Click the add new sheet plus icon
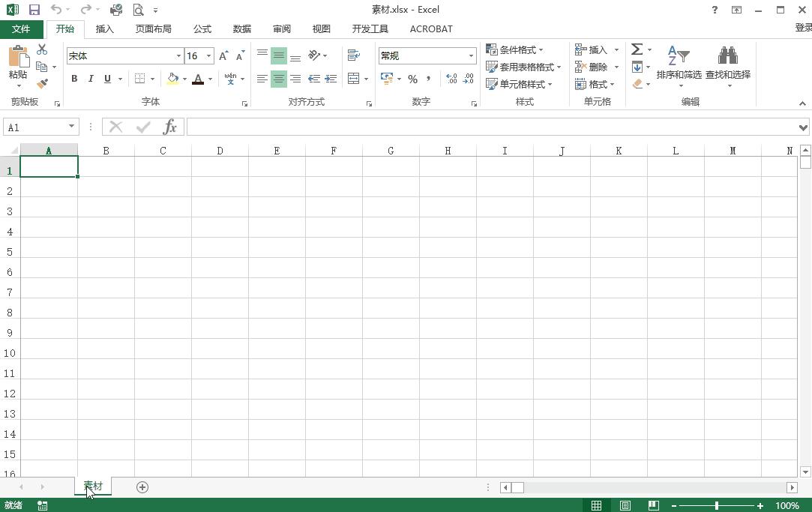 tap(142, 487)
